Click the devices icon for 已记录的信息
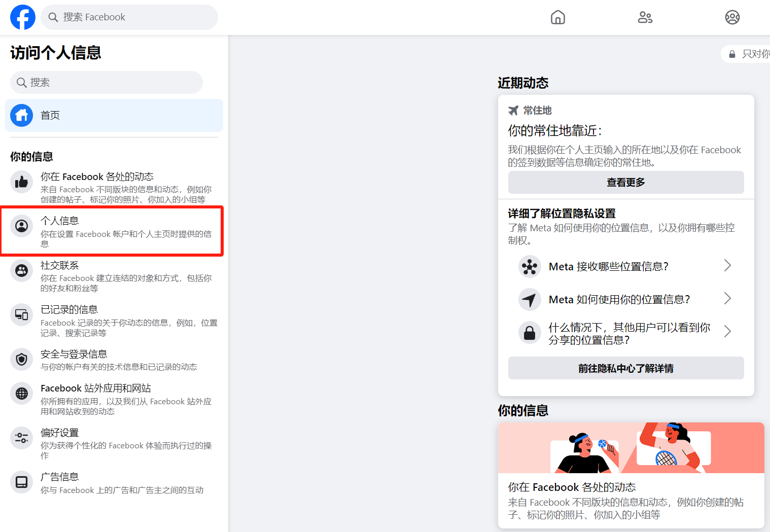 (x=22, y=314)
